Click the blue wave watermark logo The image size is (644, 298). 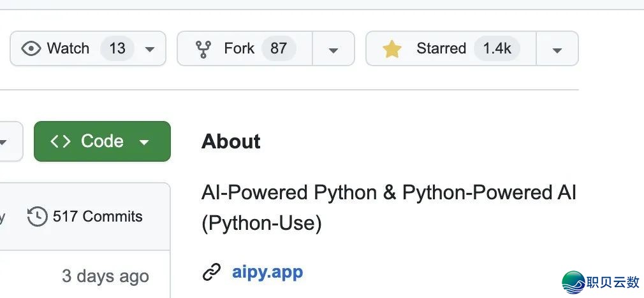click(574, 283)
